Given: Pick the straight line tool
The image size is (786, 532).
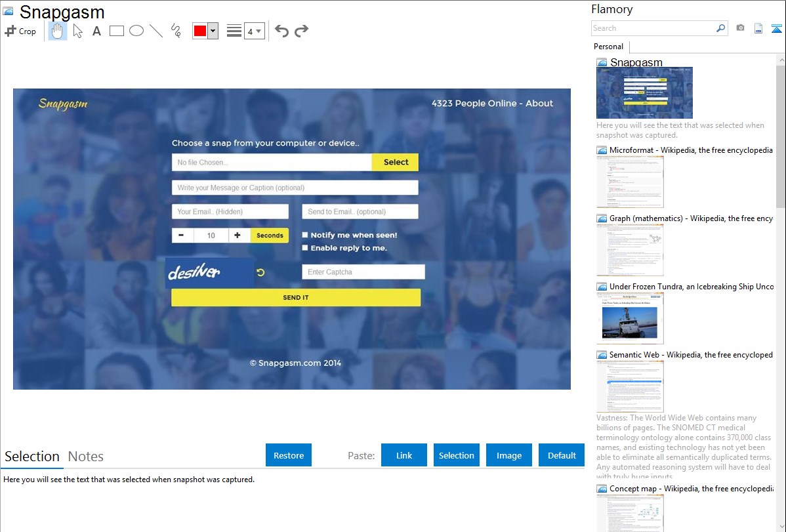Looking at the screenshot, I should pyautogui.click(x=156, y=31).
